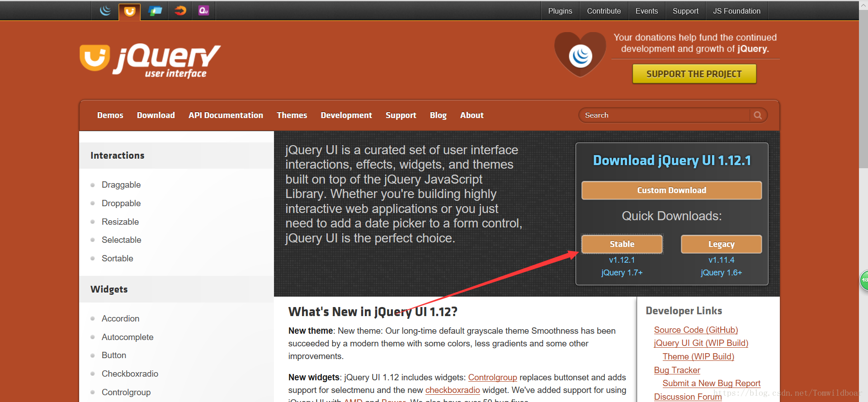Viewport: 868px width, 402px height.
Task: Click the Legacy quick download button
Action: click(x=721, y=244)
